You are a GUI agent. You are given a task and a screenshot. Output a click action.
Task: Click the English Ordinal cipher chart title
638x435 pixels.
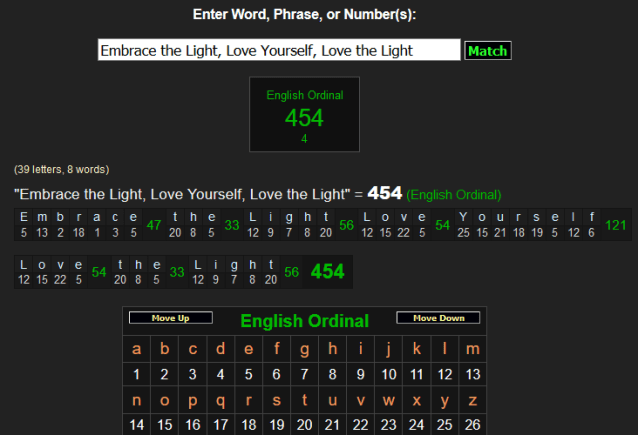coord(304,321)
